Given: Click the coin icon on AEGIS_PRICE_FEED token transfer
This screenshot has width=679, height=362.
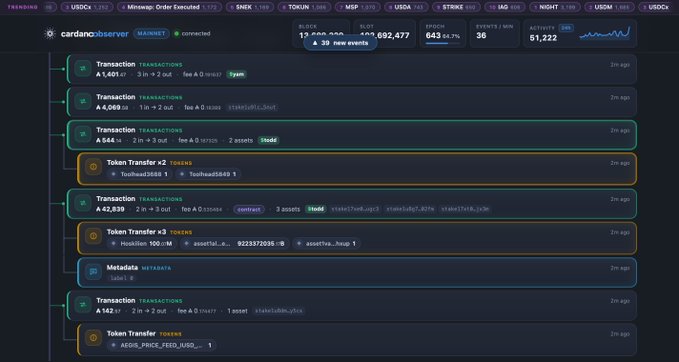Looking at the screenshot, I should point(93,338).
